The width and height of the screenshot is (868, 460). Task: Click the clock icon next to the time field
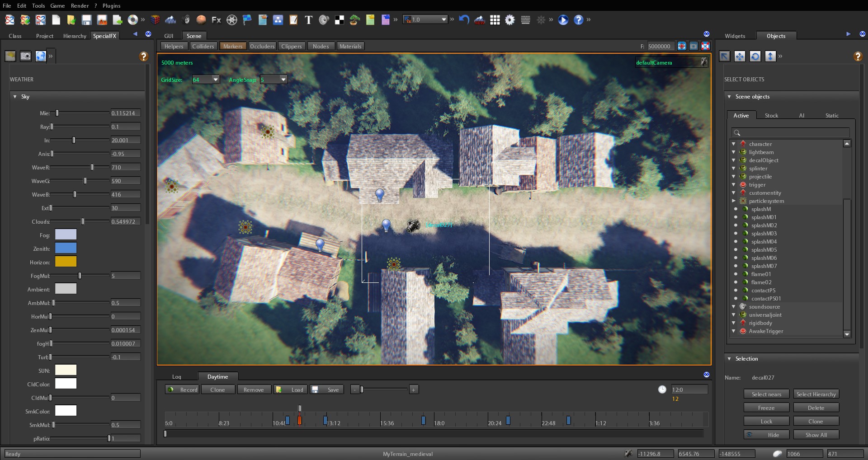pos(662,389)
